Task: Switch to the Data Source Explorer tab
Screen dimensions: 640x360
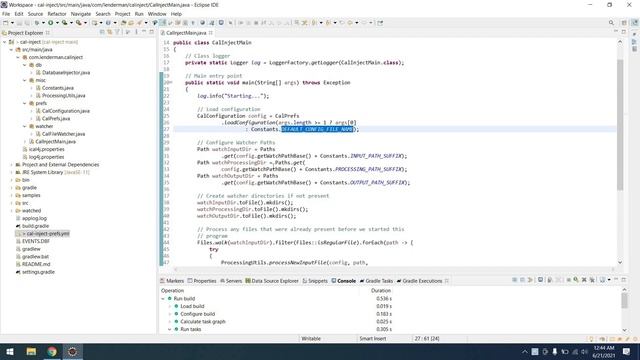Action: [x=272, y=281]
